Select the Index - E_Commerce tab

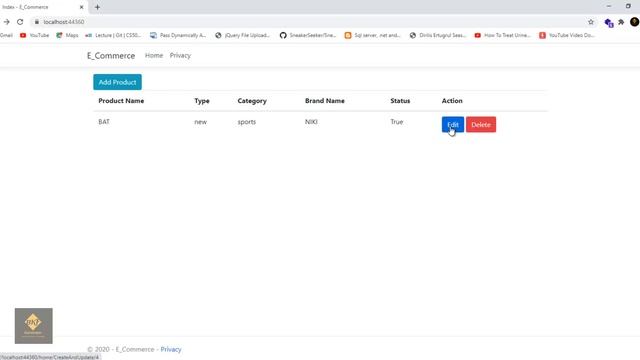point(41,7)
